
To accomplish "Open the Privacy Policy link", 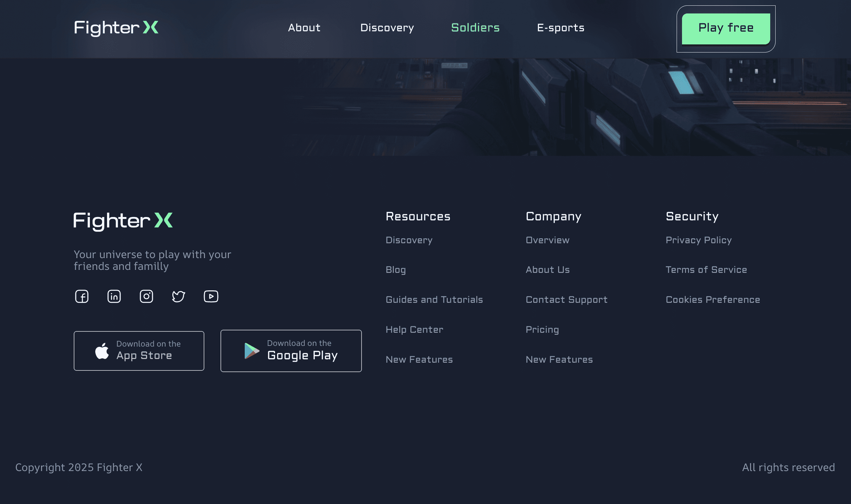I will [698, 240].
